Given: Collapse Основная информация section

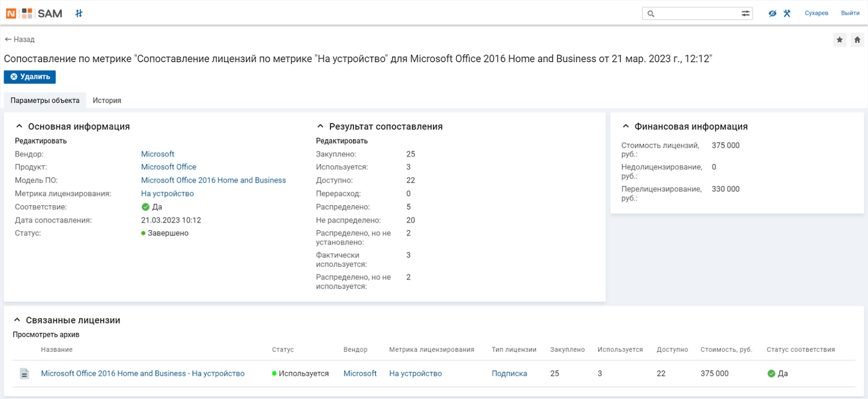Looking at the screenshot, I should tap(19, 126).
